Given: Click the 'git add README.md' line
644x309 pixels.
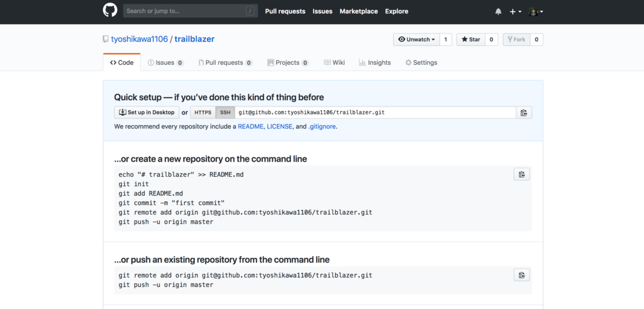Looking at the screenshot, I should (151, 194).
